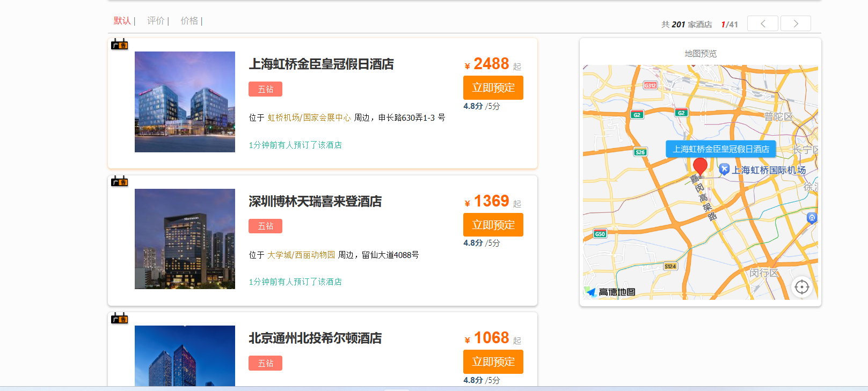This screenshot has height=391, width=868.
Task: Open 虹桥机场/国家会展中心 area link
Action: pos(309,117)
